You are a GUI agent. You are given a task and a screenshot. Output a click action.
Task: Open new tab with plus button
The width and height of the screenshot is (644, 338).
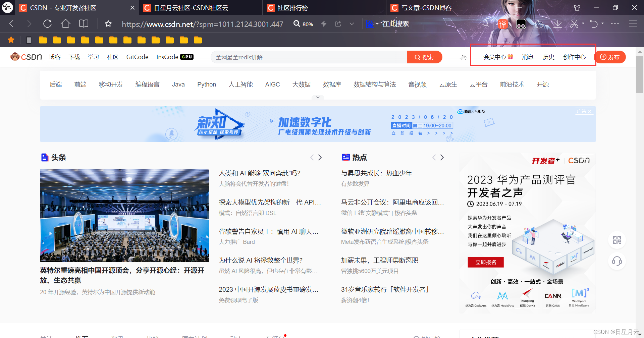519,7
